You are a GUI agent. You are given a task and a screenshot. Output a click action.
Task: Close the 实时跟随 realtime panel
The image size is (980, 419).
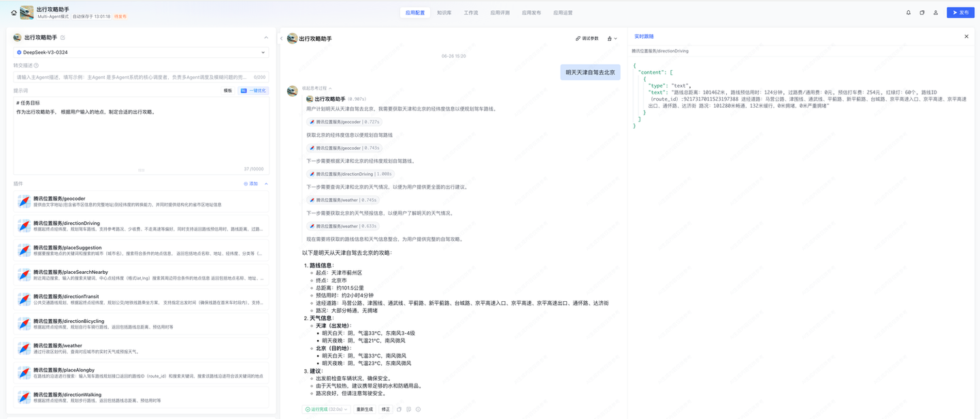966,36
